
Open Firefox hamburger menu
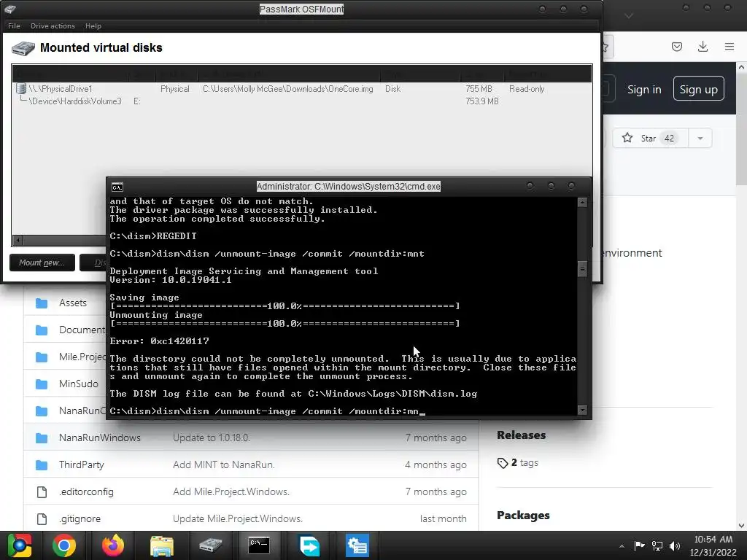click(x=729, y=47)
